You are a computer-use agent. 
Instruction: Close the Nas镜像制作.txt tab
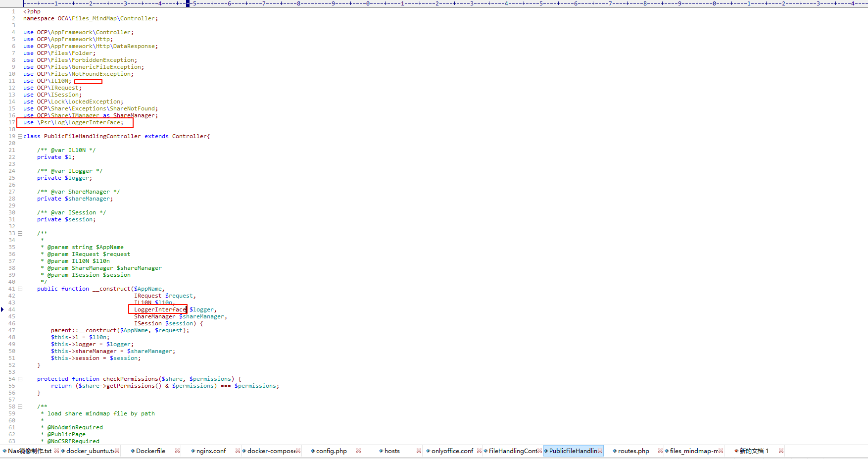[56, 451]
